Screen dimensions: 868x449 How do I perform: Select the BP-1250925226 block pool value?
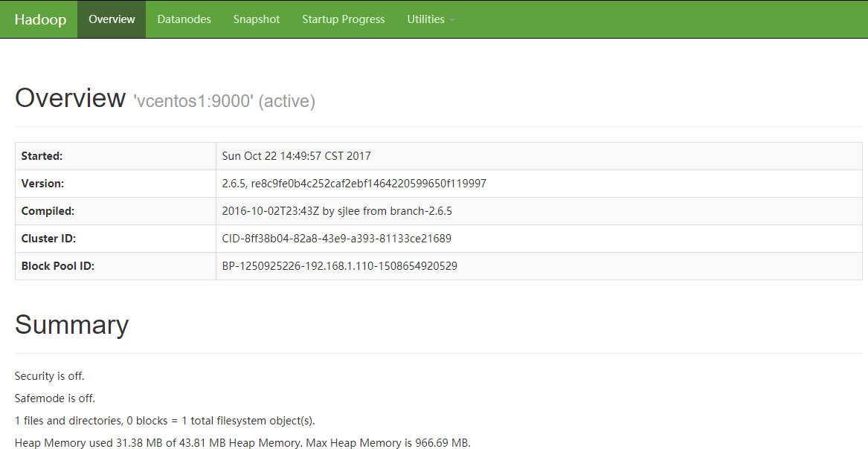click(x=340, y=266)
